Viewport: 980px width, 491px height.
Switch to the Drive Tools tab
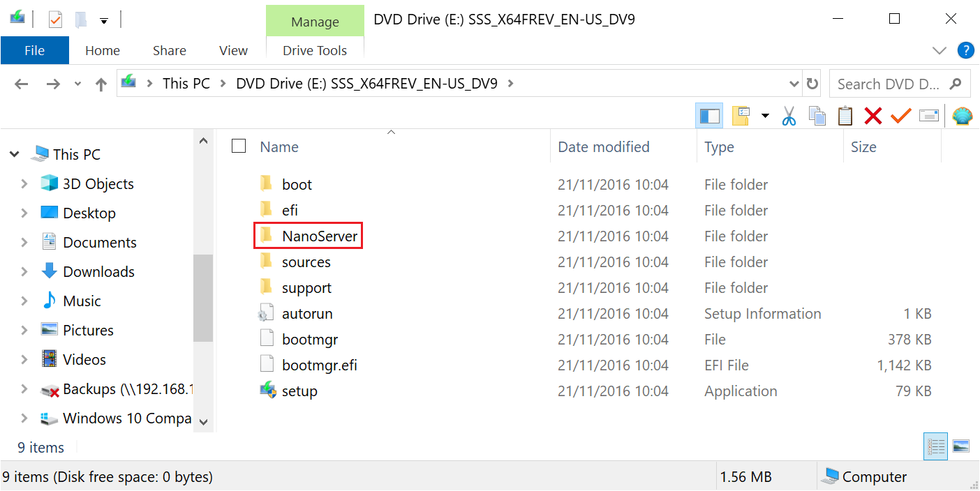315,50
